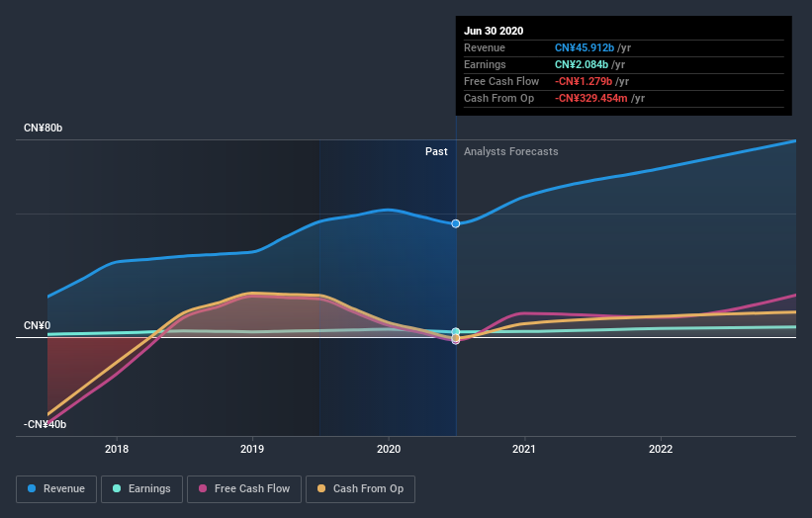The image size is (812, 518).
Task: Click the Jun 30 2020 tooltip date
Action: click(494, 31)
